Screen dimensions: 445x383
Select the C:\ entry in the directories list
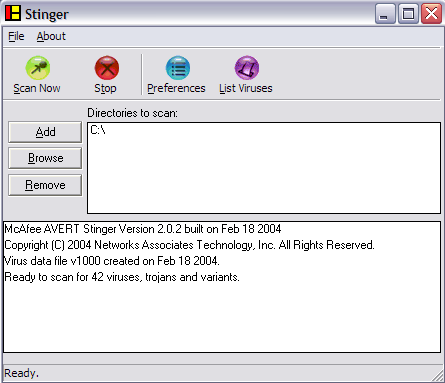98,130
